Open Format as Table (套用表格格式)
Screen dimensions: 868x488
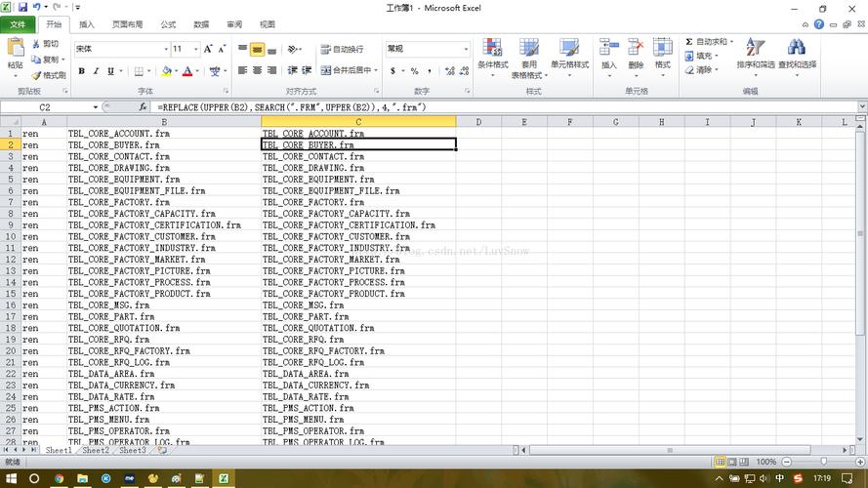coord(528,59)
